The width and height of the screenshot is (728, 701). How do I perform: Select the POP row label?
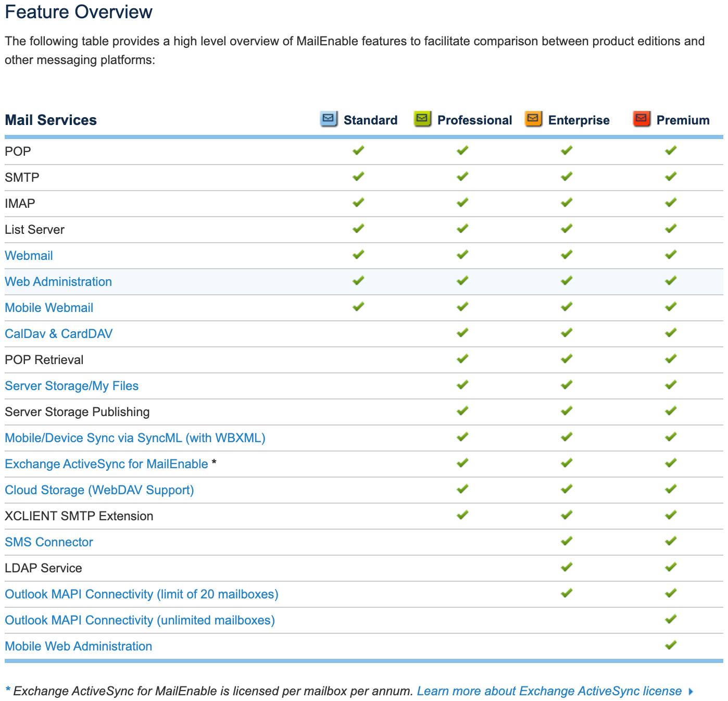18,152
